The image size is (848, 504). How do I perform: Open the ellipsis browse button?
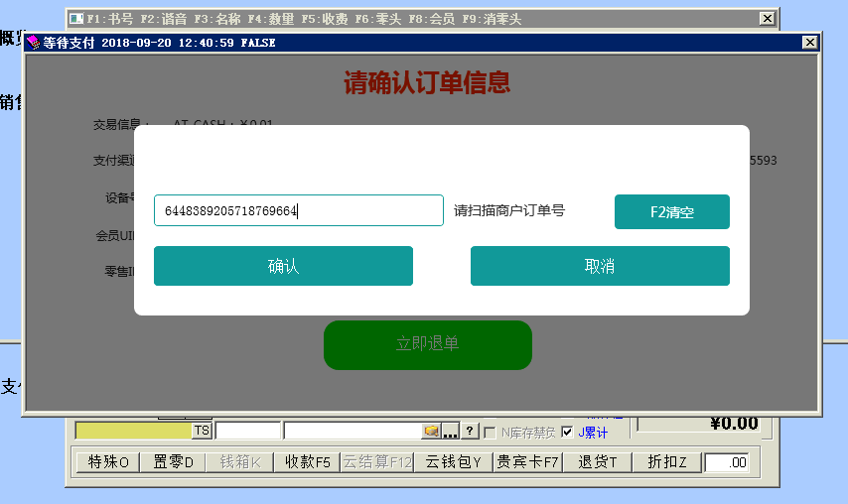click(450, 431)
